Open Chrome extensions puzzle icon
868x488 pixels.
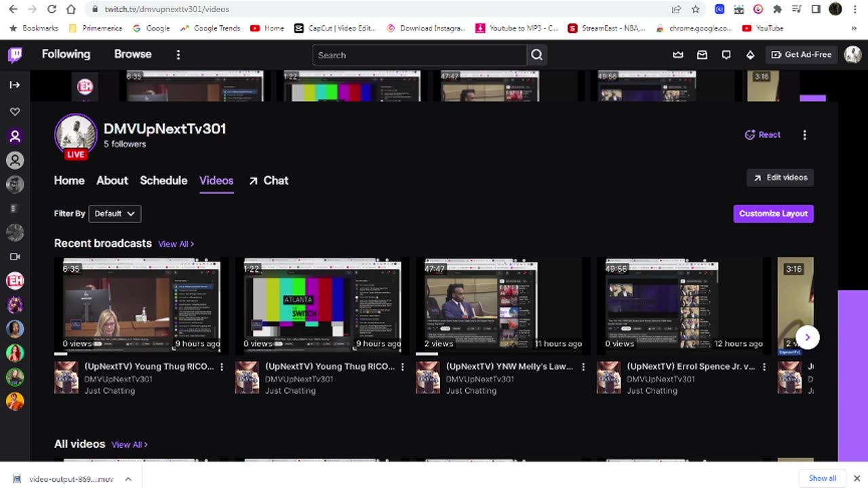point(777,9)
